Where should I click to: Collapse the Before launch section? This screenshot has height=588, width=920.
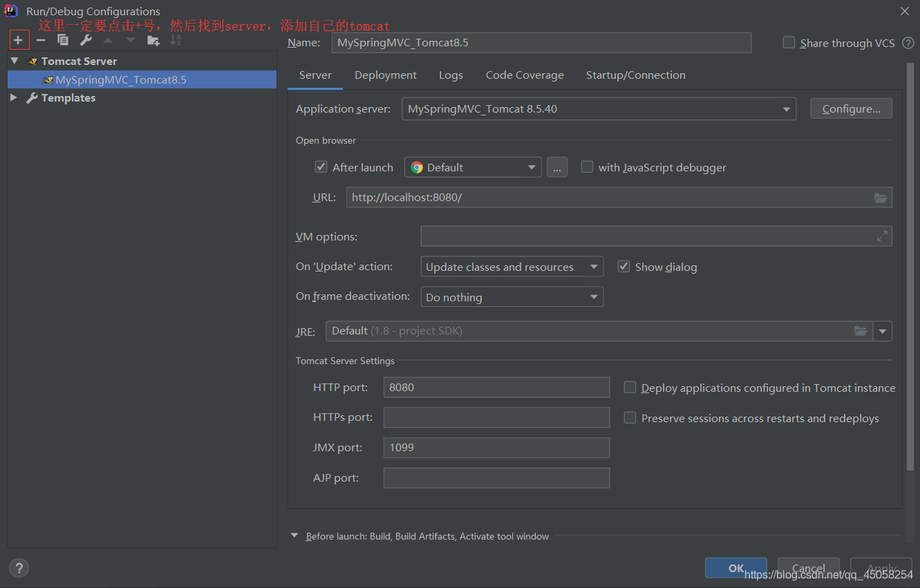click(x=294, y=535)
